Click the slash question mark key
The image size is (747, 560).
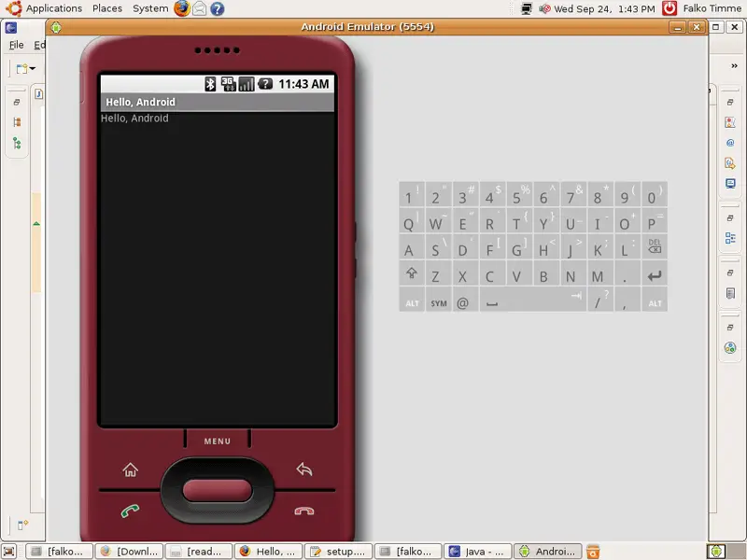600,300
